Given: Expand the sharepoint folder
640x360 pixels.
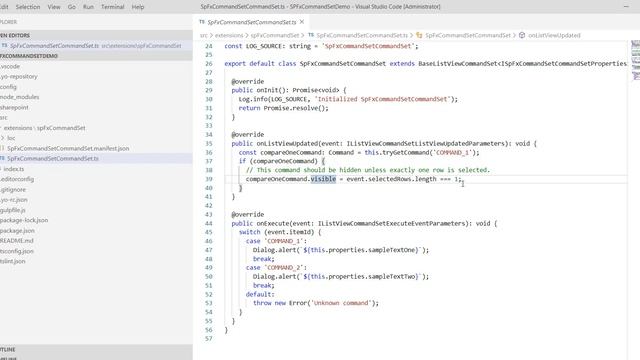Looking at the screenshot, I should 14,107.
